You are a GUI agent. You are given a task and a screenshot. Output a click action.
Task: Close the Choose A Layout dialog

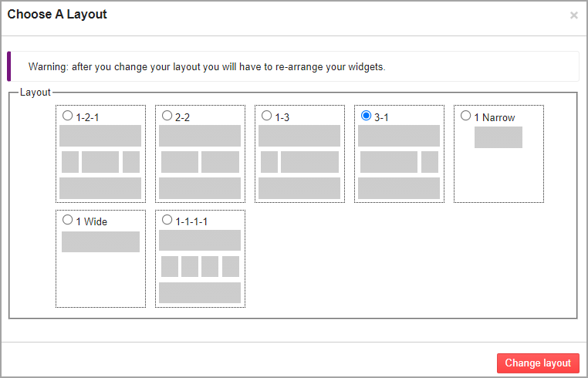coord(574,15)
